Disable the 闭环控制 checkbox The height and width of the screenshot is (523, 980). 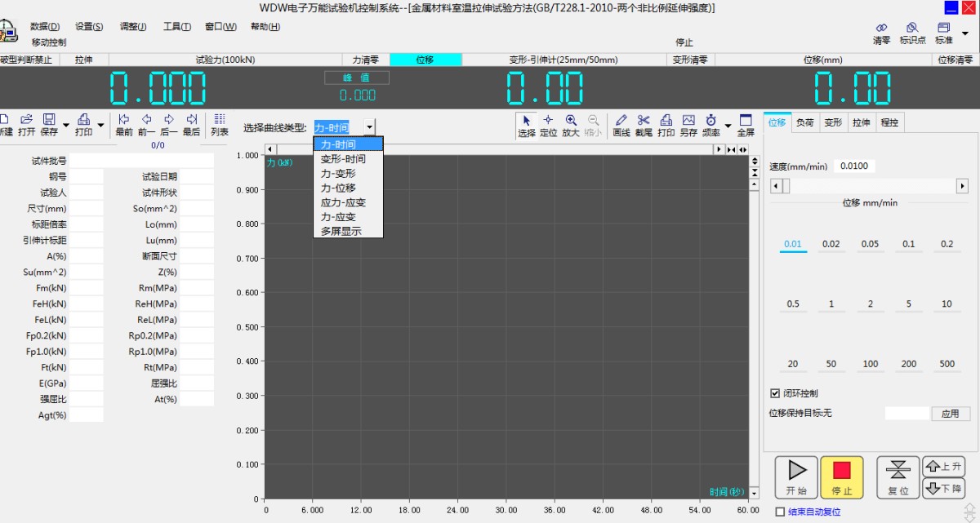[x=774, y=392]
